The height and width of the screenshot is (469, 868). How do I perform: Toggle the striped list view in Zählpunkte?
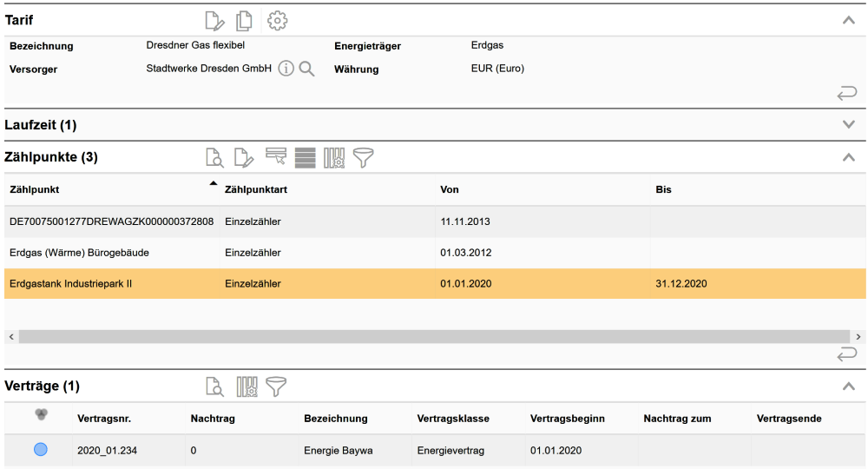pyautogui.click(x=305, y=157)
